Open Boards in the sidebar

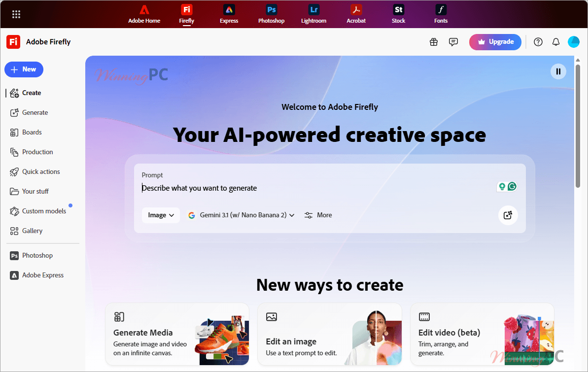[26, 133]
